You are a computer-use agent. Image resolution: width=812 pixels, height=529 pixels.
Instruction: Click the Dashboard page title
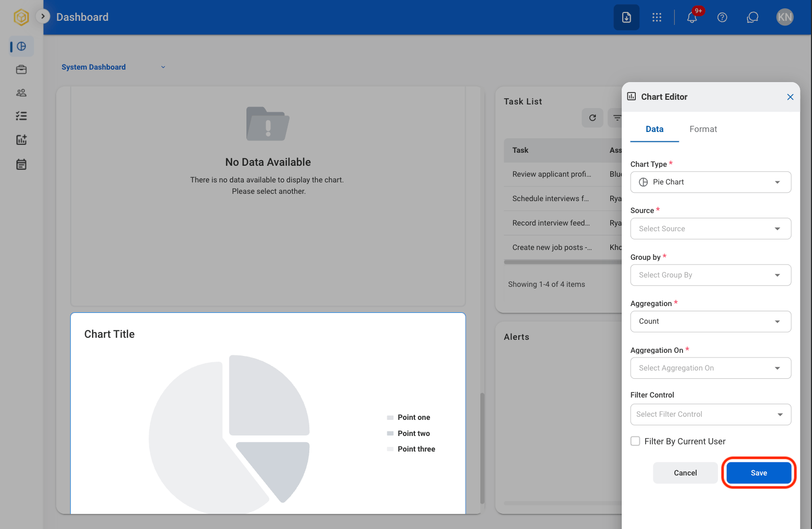click(x=83, y=17)
